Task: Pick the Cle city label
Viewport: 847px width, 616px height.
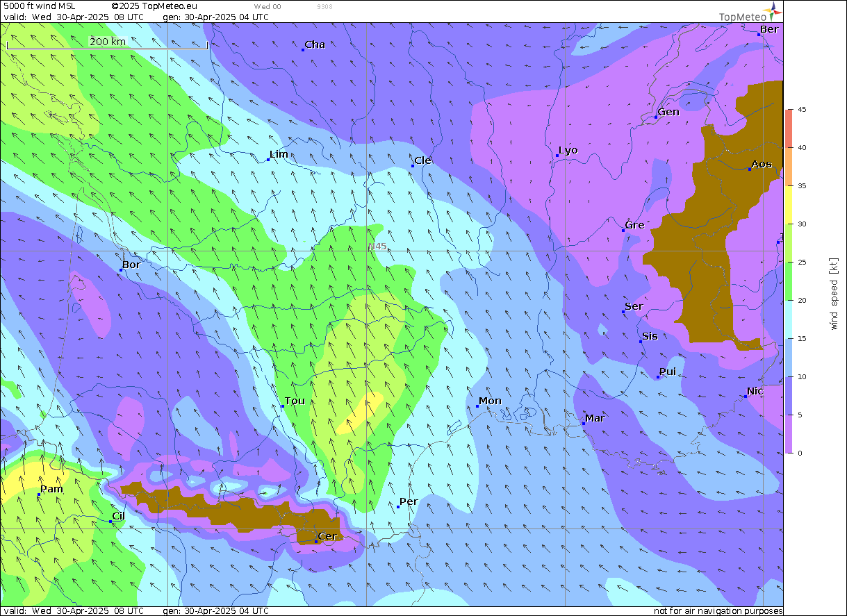Action: (422, 160)
